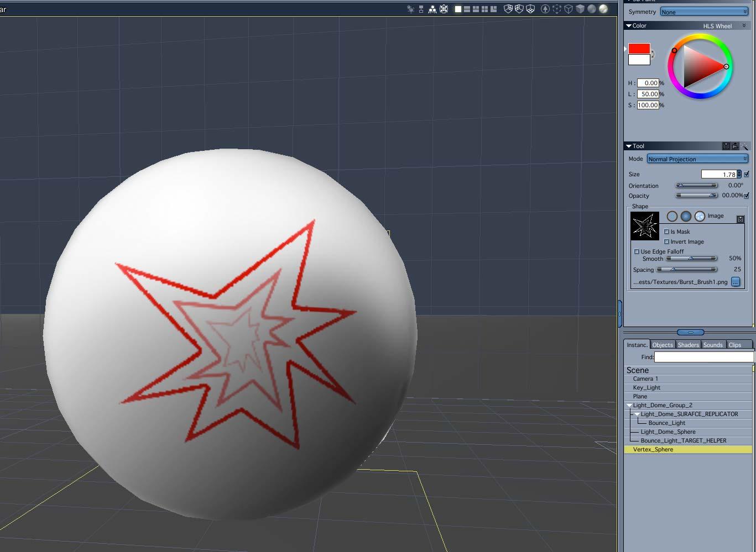Select gouraud sphere display mode
The image size is (756, 552).
click(x=592, y=9)
